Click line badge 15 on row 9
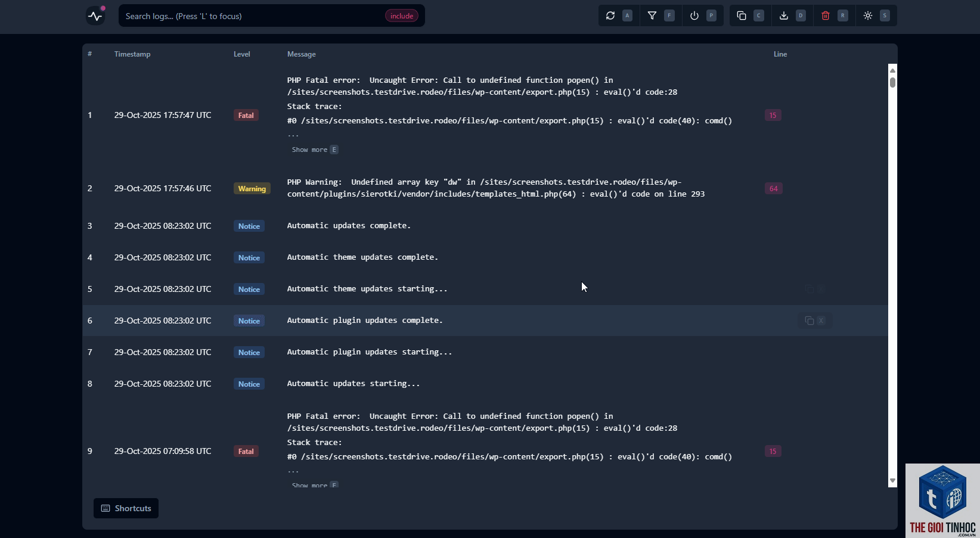The image size is (980, 538). (773, 451)
